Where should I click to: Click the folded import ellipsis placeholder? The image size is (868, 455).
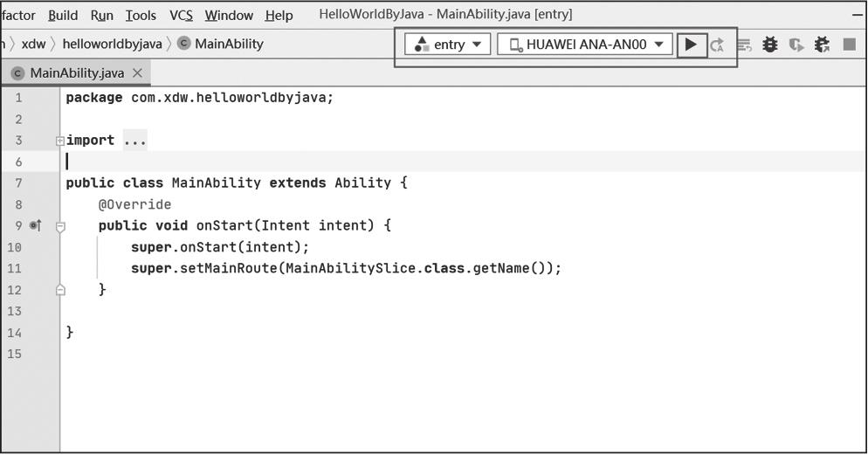134,141
